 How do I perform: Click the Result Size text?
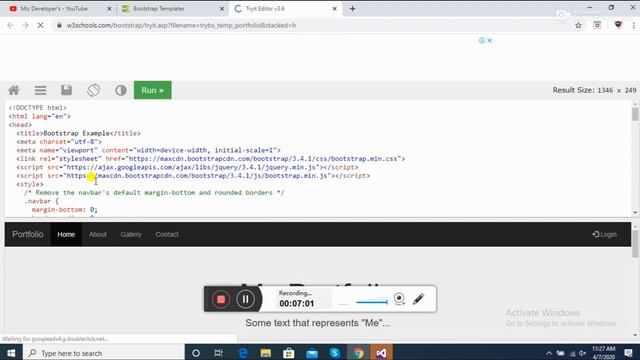(x=594, y=90)
